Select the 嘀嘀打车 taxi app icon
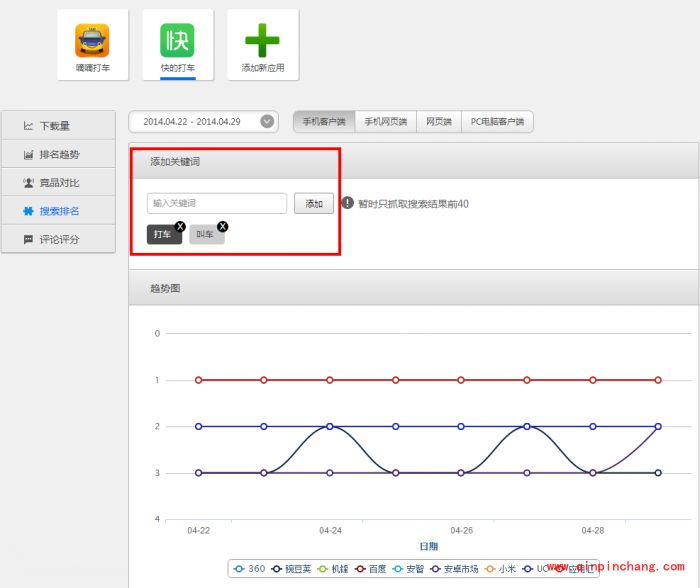This screenshot has width=700, height=588. pos(92,41)
